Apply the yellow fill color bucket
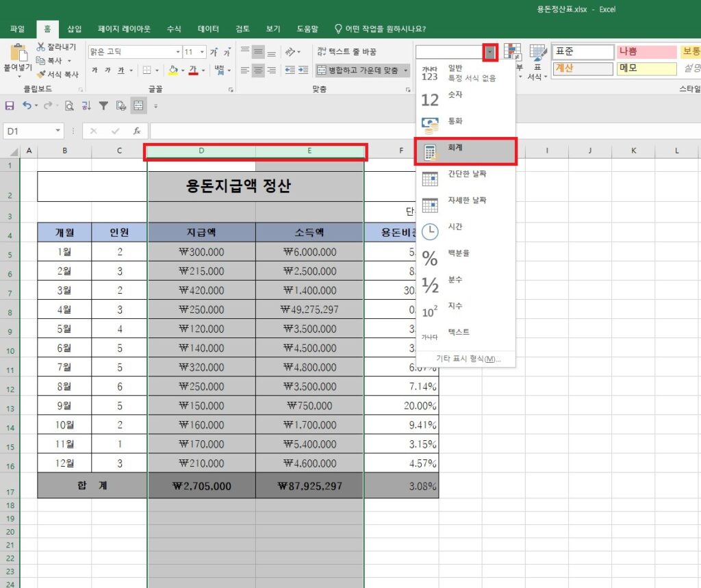Viewport: 701px width, 588px height. pyautogui.click(x=173, y=71)
